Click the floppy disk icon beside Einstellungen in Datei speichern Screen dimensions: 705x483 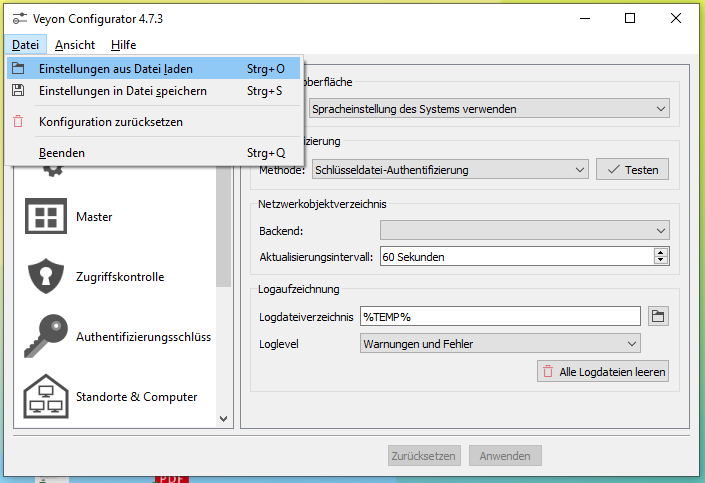[x=18, y=90]
